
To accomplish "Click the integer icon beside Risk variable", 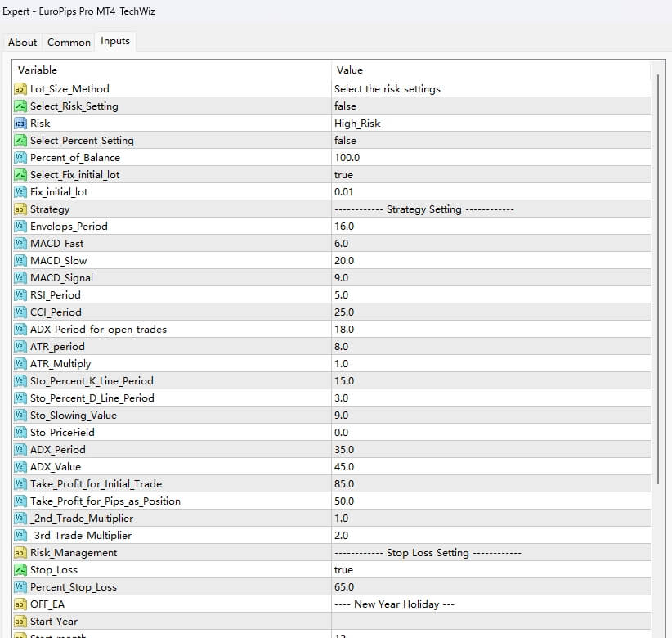I will pos(20,123).
